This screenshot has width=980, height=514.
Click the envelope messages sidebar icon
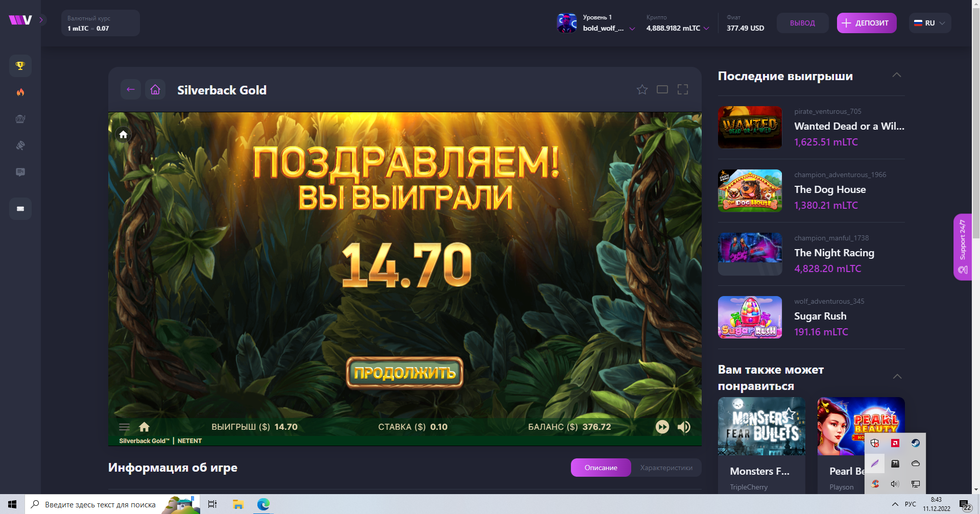pyautogui.click(x=20, y=209)
